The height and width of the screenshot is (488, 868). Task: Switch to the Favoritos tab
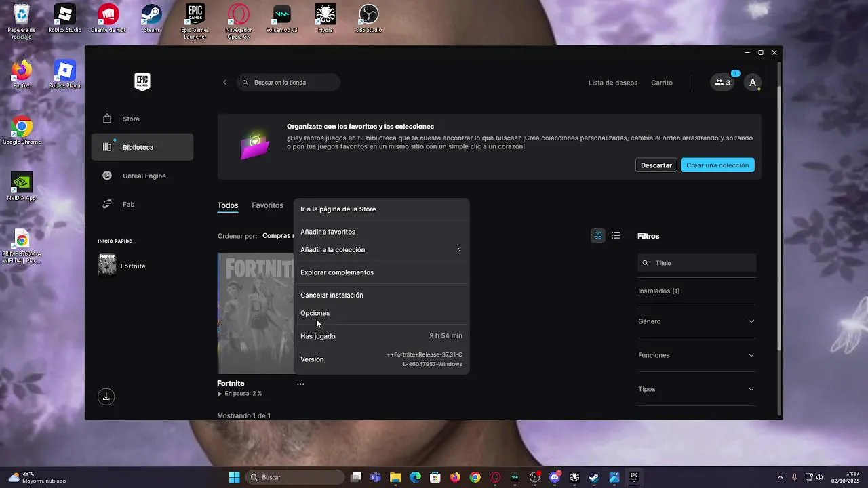267,205
